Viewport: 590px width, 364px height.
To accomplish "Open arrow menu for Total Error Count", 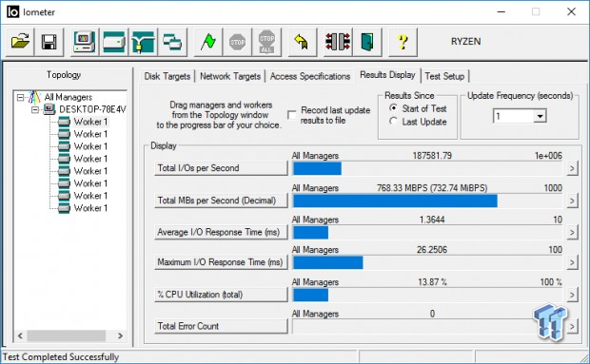I will (x=572, y=326).
